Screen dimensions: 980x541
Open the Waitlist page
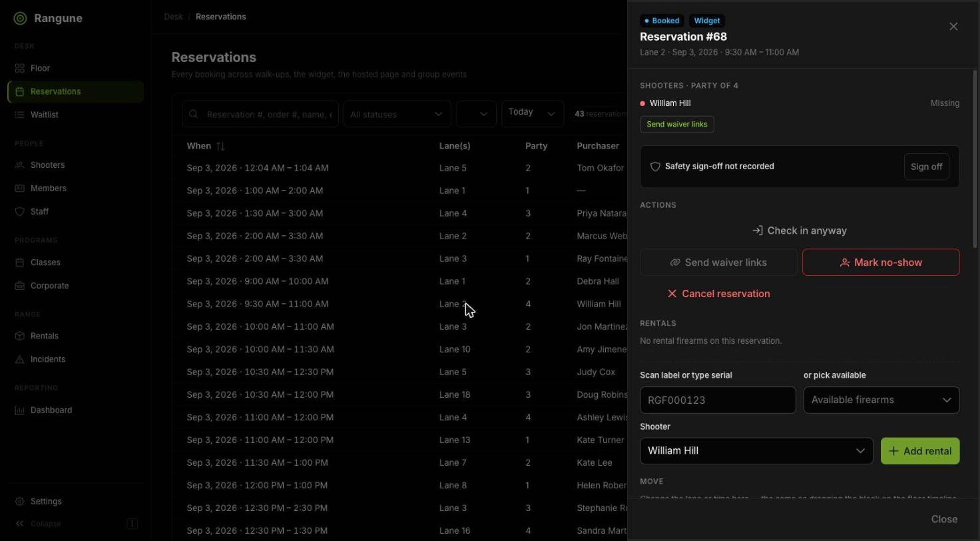pos(75,115)
